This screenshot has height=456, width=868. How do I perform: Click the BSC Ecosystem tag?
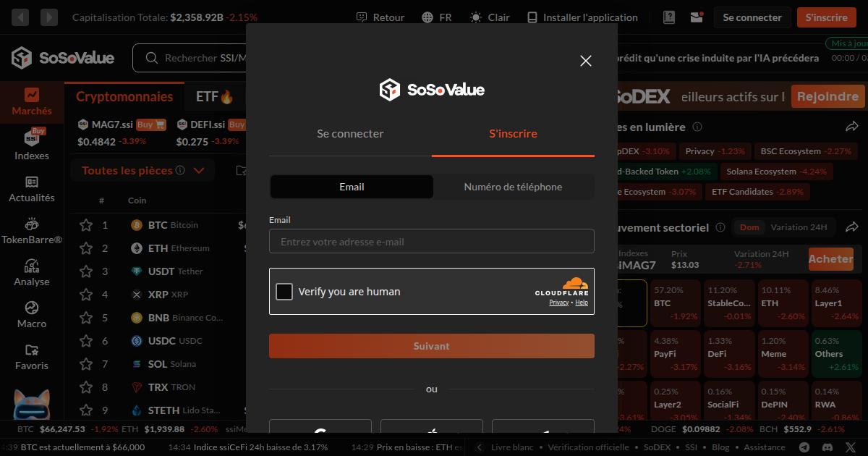click(x=805, y=151)
